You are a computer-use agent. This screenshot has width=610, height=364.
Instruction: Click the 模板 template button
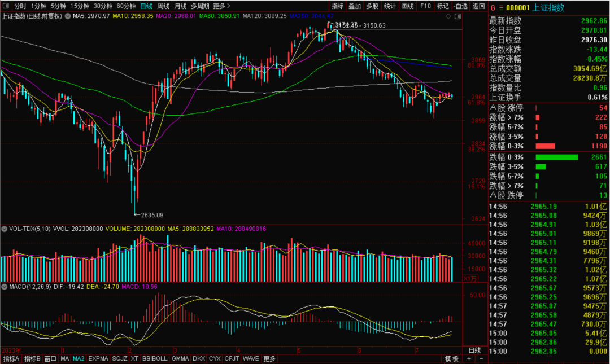pos(451,359)
